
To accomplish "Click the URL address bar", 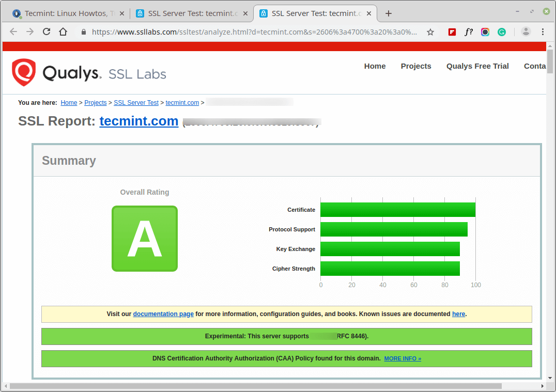I will 254,32.
